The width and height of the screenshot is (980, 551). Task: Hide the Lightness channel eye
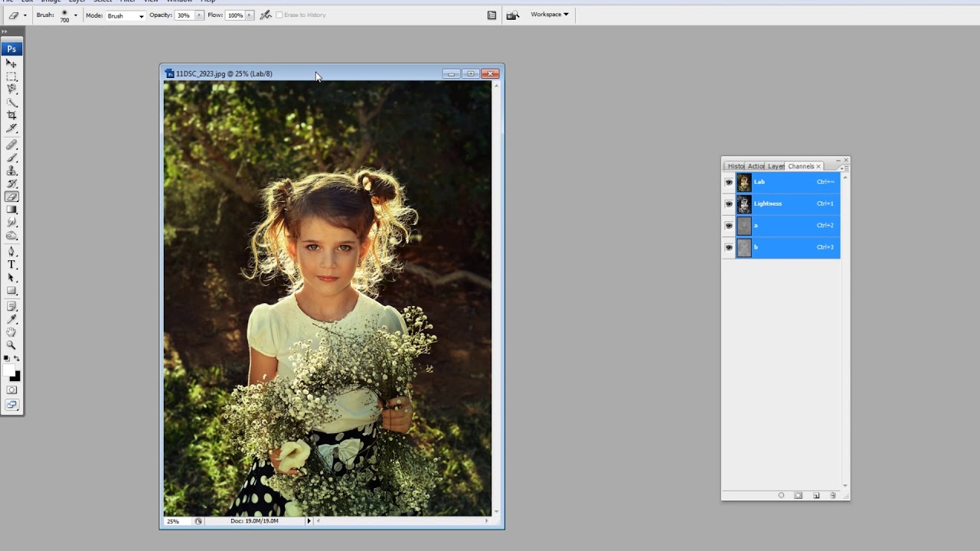tap(729, 204)
